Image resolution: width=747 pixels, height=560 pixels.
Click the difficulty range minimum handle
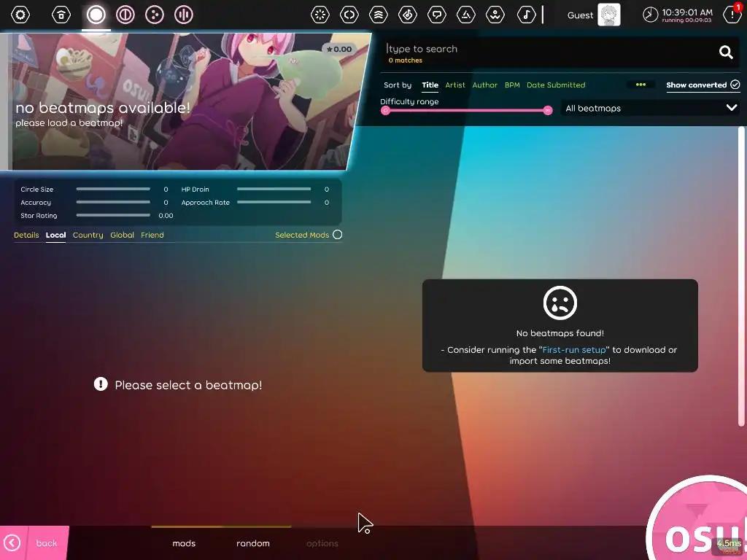(x=385, y=111)
